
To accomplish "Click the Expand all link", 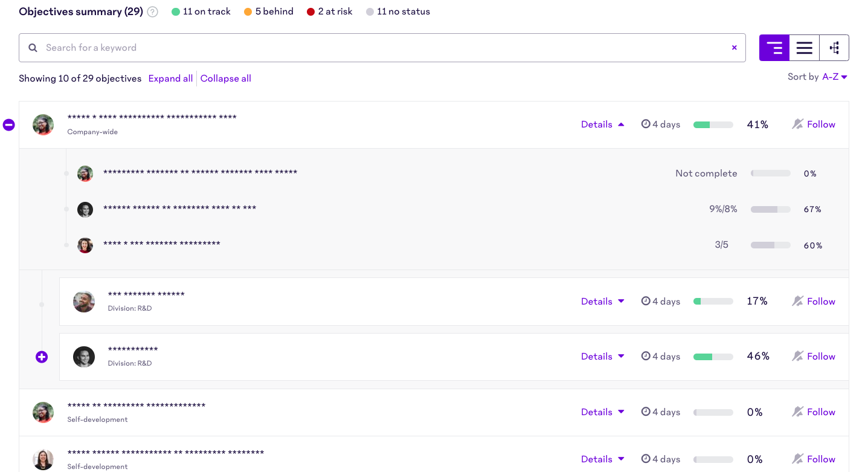I will click(170, 79).
